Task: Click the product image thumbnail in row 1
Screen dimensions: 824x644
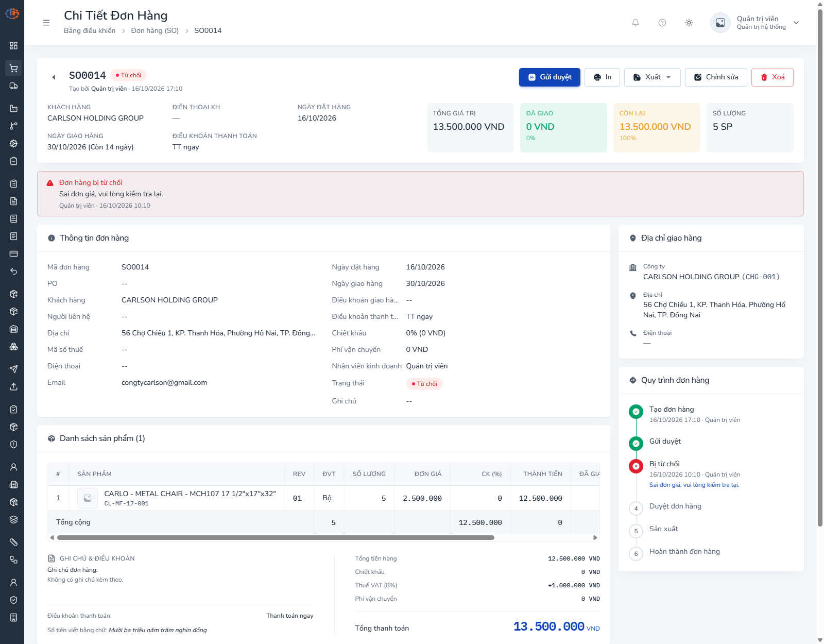Action: (x=88, y=498)
